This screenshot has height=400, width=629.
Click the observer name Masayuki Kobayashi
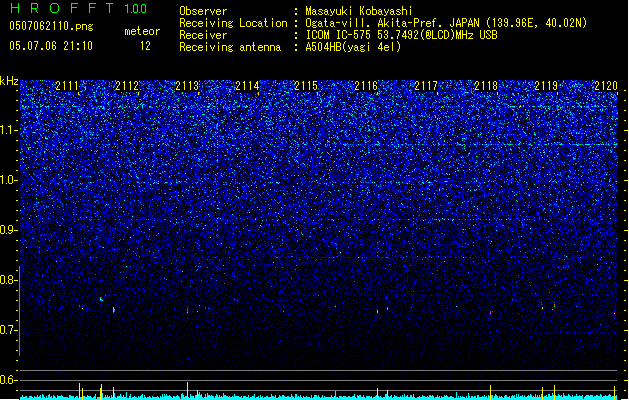pos(359,11)
